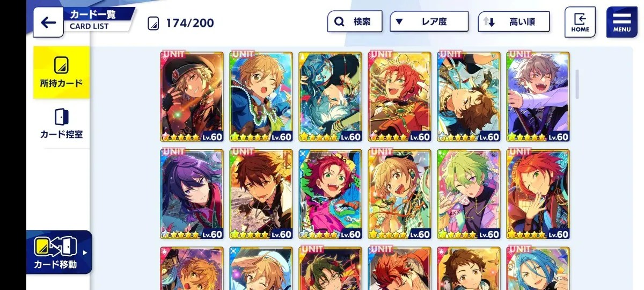Viewport: 644px width, 290px height.
Task: Open the pink-haired character in green outfit card
Action: 330,194
